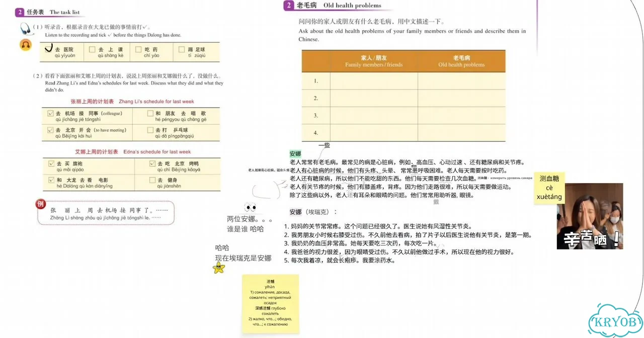Select the Russian note измерить уровень сахара
The height and width of the screenshot is (338, 644).
511,178
